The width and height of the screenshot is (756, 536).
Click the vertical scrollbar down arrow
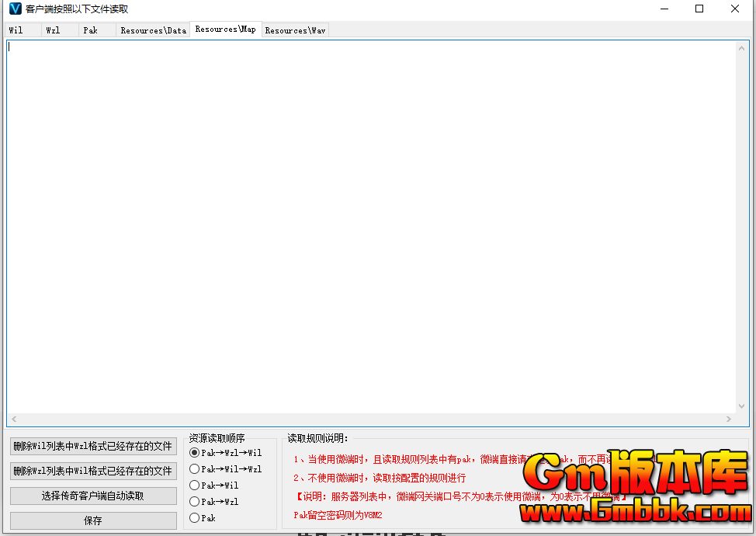click(x=743, y=406)
